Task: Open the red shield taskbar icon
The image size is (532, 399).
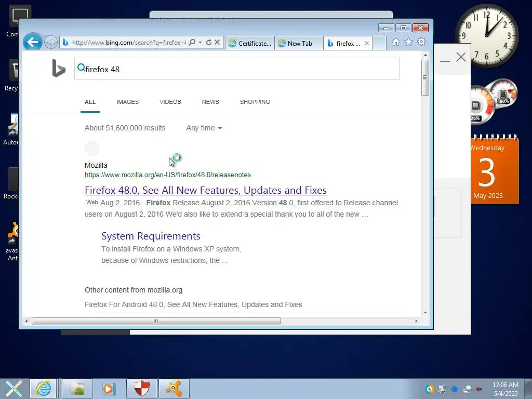Action: click(142, 389)
